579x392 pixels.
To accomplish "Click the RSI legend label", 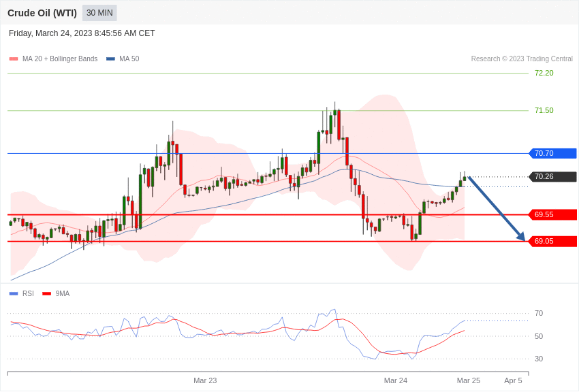I will click(28, 293).
